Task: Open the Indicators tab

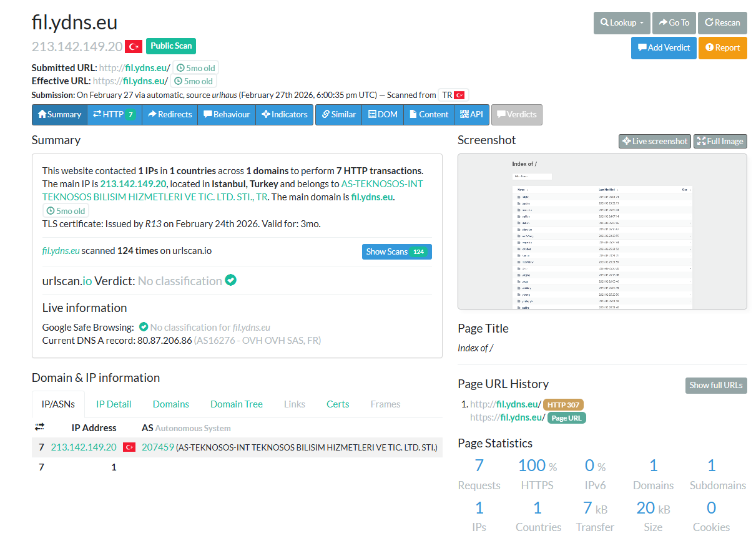Action: [285, 114]
